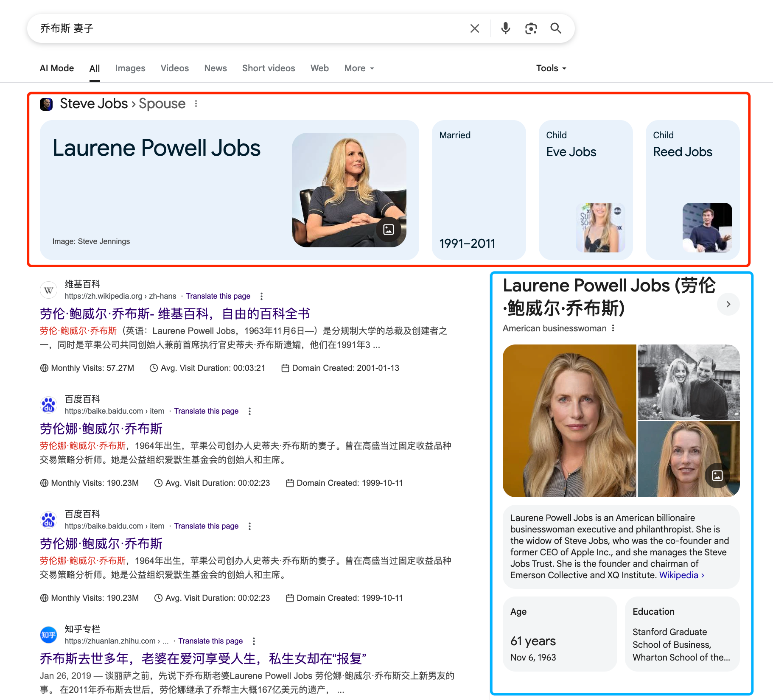Open the Tools dropdown
The image size is (773, 700).
tap(551, 68)
